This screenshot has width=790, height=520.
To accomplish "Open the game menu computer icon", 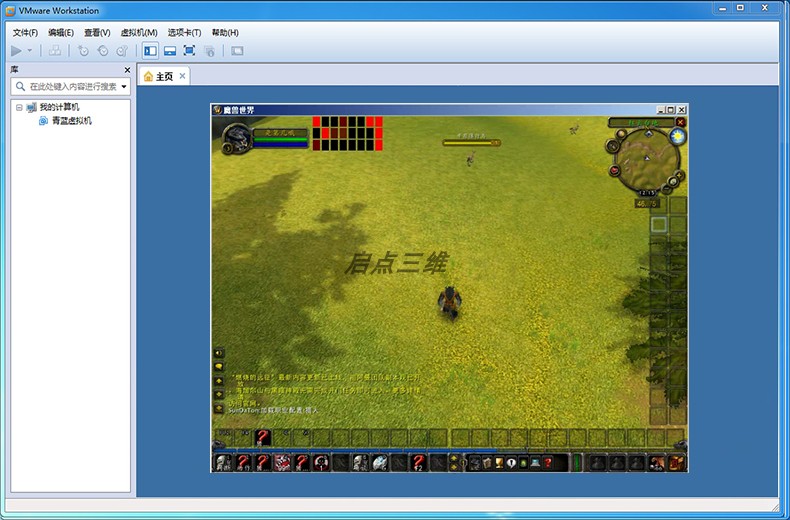I will pos(536,463).
